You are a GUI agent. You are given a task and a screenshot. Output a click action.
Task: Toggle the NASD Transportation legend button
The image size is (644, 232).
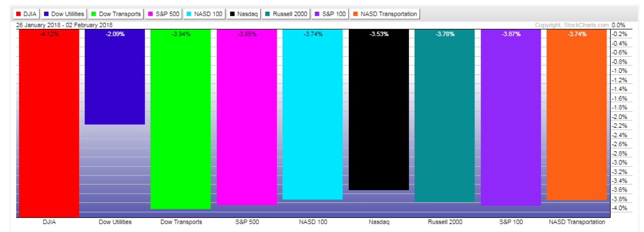(384, 14)
